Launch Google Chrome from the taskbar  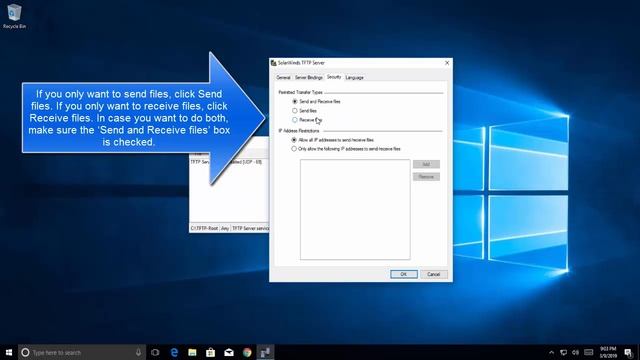point(247,352)
